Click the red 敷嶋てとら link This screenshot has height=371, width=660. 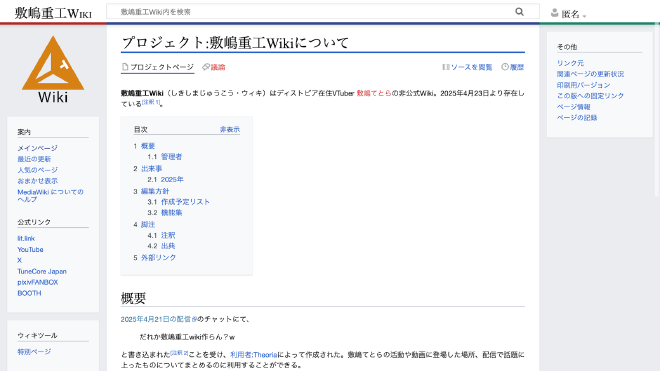[374, 93]
